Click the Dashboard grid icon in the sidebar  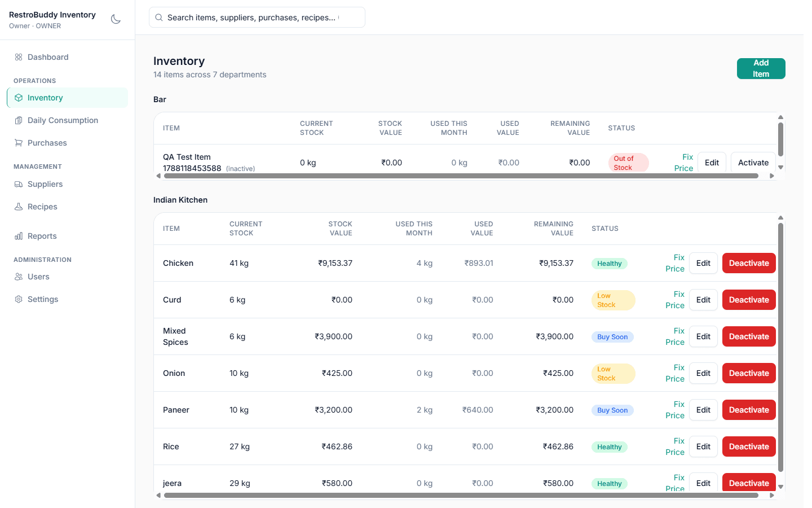click(x=19, y=57)
